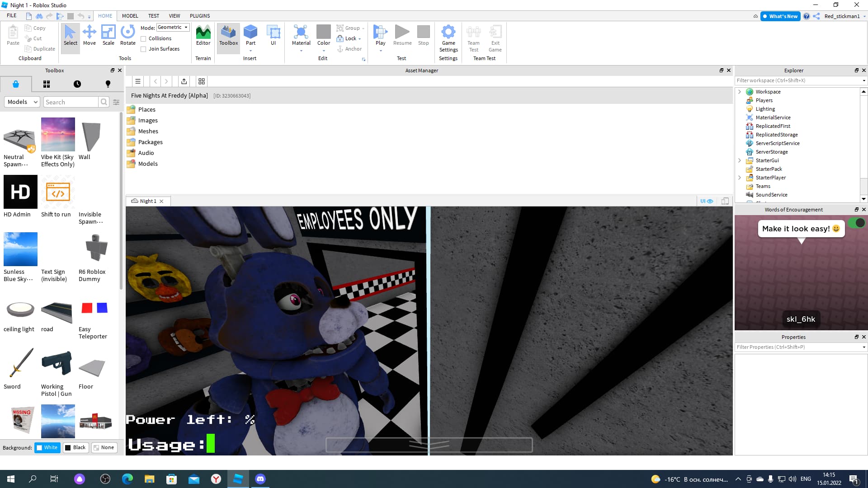
Task: Open the Toolbox Recent tab
Action: click(77, 84)
